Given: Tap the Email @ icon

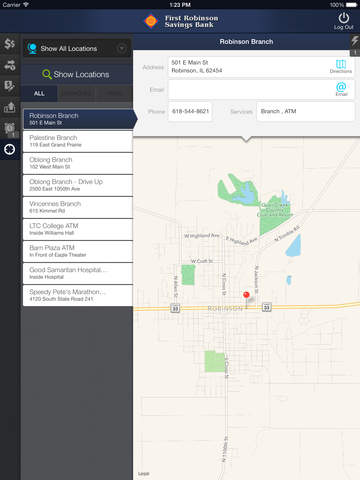Looking at the screenshot, I should coord(341,89).
